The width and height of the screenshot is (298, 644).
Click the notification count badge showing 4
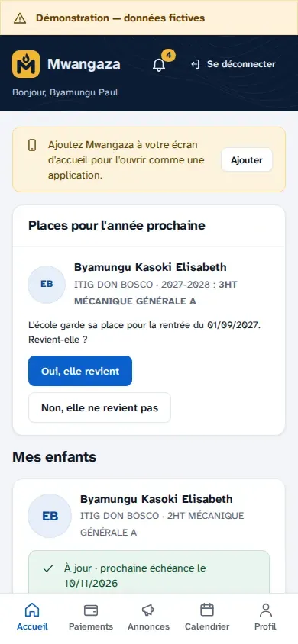point(169,55)
